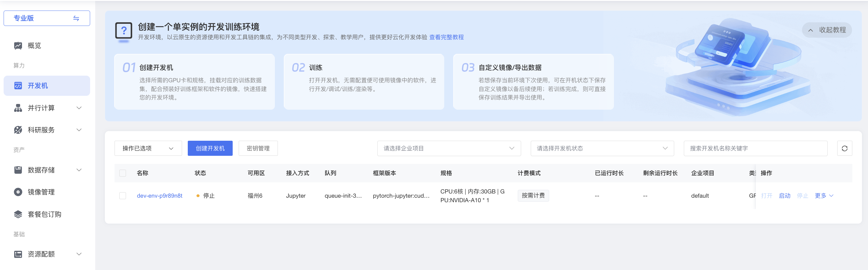Open 套餐包订购 menu item
868x270 pixels.
tap(47, 214)
